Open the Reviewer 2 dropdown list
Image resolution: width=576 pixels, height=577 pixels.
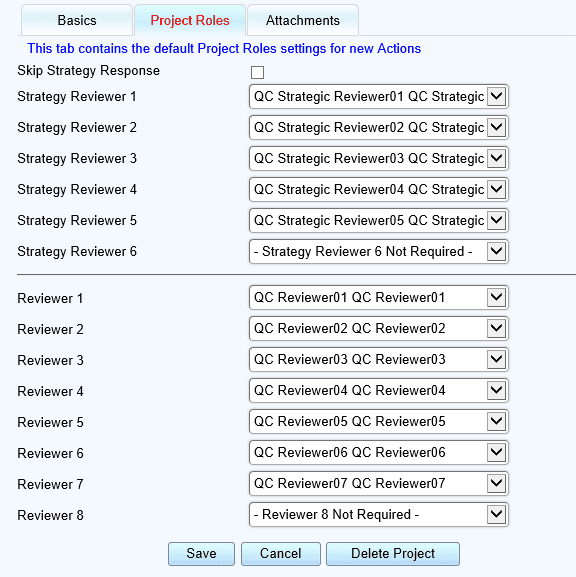(x=379, y=328)
